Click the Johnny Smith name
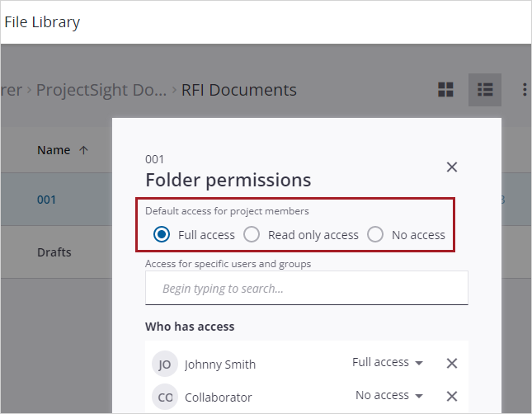This screenshot has height=414, width=532. [220, 365]
